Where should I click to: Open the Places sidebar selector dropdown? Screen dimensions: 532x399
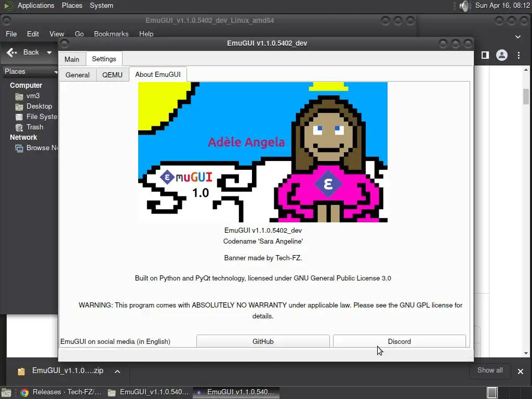pos(30,71)
